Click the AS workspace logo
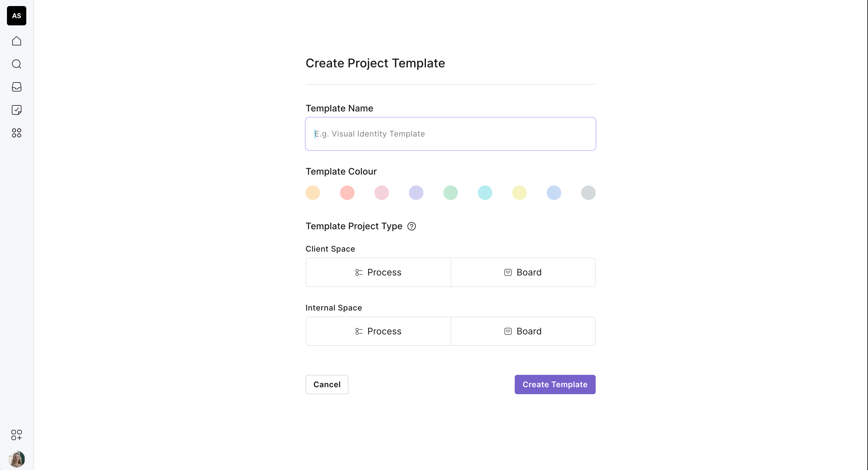 pyautogui.click(x=17, y=16)
